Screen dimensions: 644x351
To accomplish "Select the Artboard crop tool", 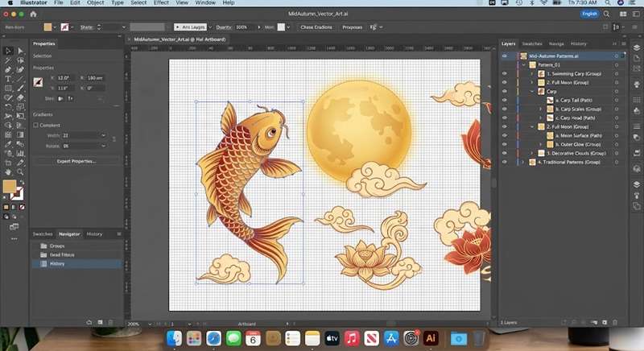I will coord(8,163).
